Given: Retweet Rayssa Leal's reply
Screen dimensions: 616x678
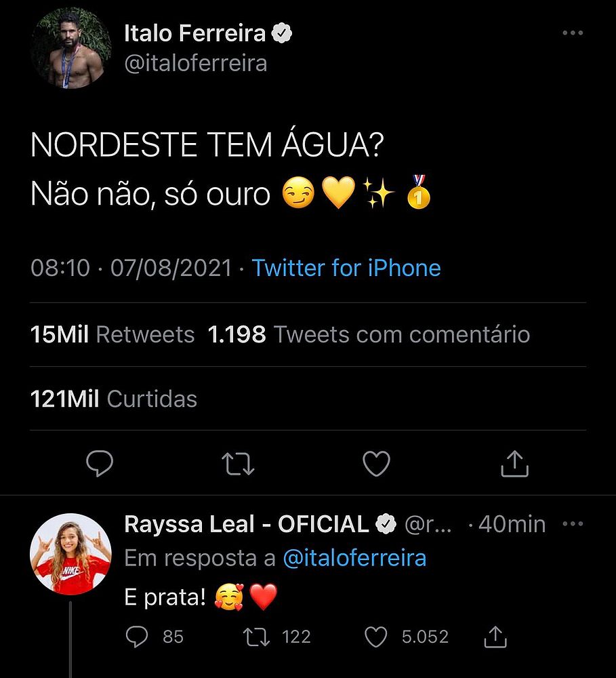Looking at the screenshot, I should [257, 637].
